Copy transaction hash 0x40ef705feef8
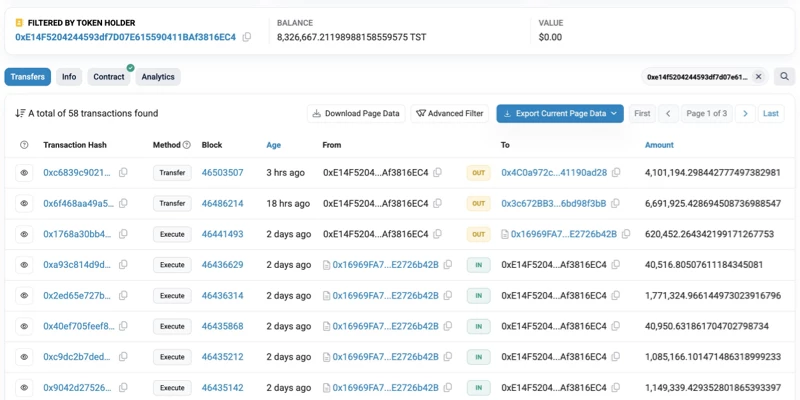 (x=123, y=326)
